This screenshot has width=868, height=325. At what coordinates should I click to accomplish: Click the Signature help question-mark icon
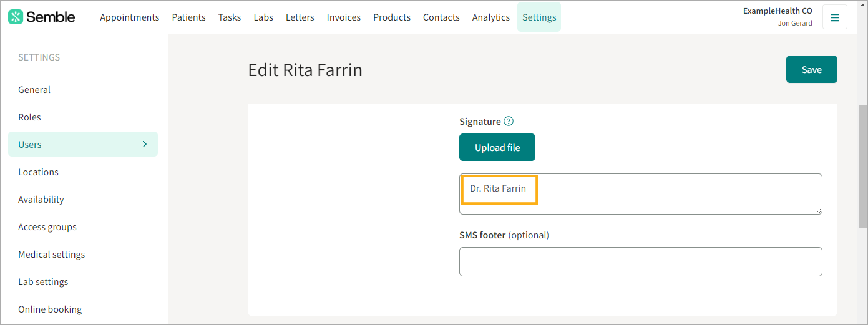[509, 121]
